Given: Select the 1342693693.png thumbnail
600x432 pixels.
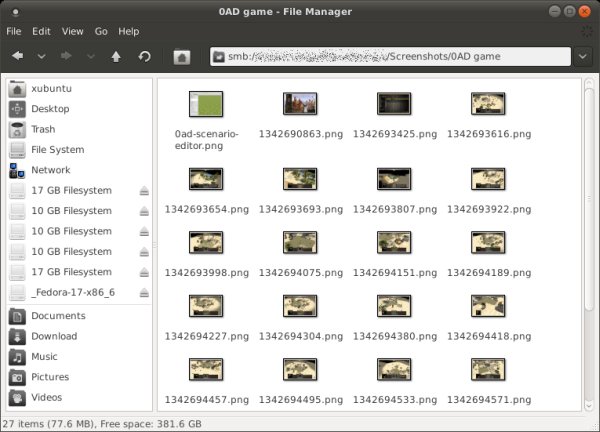Looking at the screenshot, I should (x=300, y=179).
